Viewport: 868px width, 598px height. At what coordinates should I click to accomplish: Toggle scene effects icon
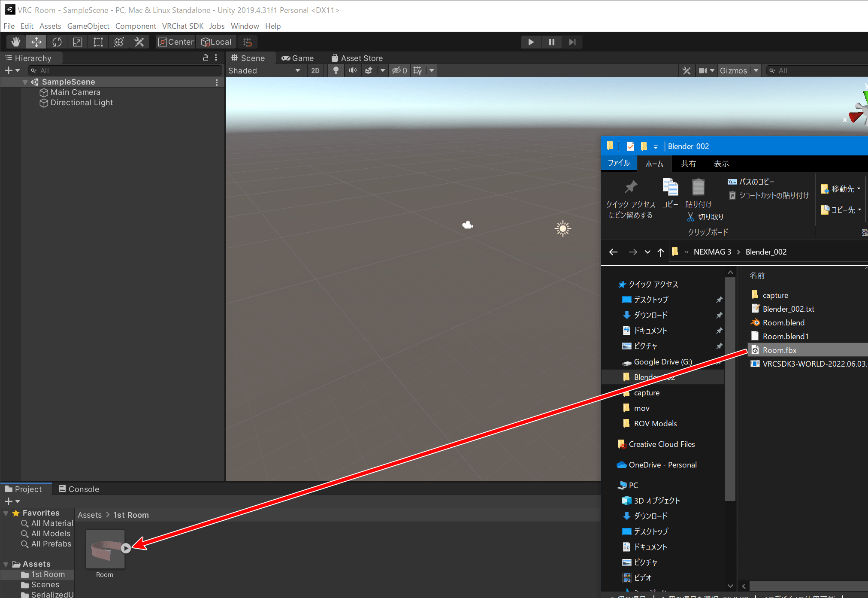tap(369, 70)
